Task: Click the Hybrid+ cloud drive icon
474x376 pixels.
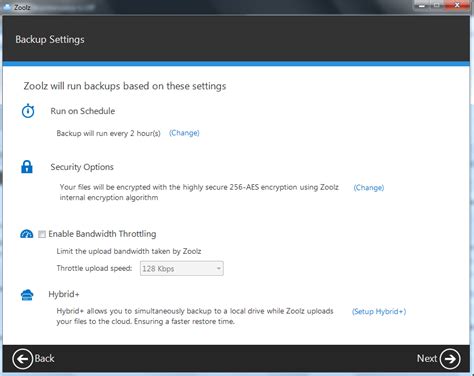Action: (27, 295)
